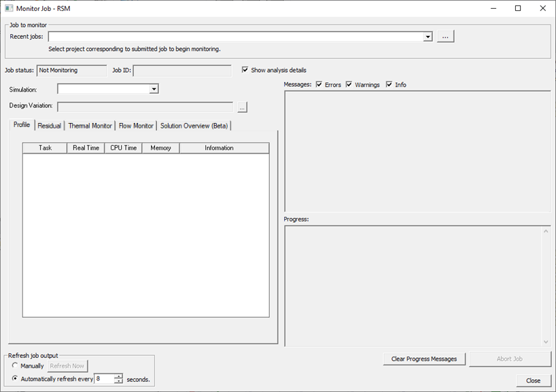Click the scrollbar down arrow in Progress panel

pos(545,342)
